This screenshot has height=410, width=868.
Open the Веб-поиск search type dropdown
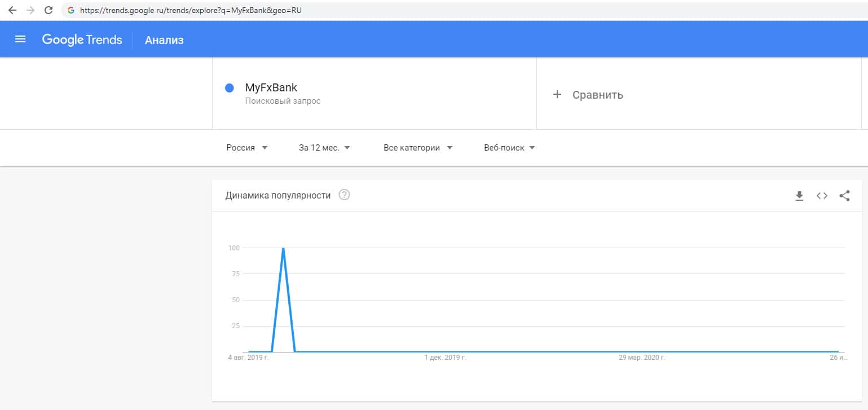[x=509, y=148]
